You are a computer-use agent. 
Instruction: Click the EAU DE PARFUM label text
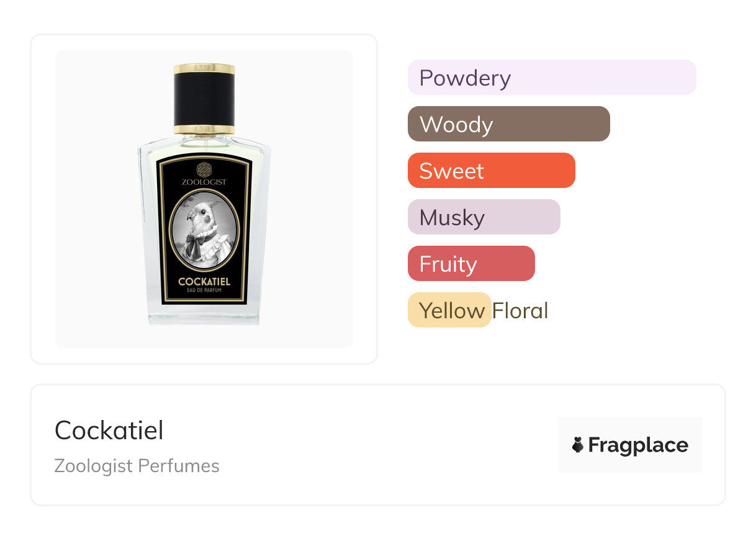pyautogui.click(x=204, y=291)
